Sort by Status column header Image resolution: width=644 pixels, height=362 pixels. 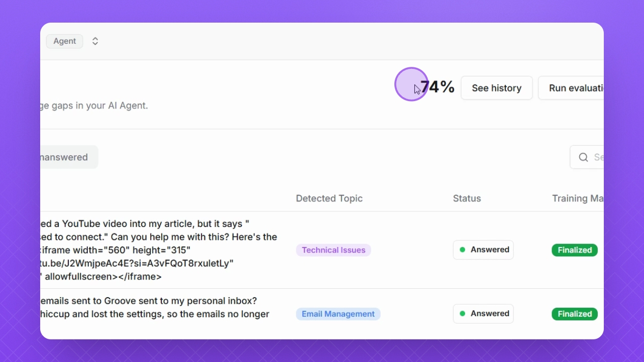tap(467, 199)
